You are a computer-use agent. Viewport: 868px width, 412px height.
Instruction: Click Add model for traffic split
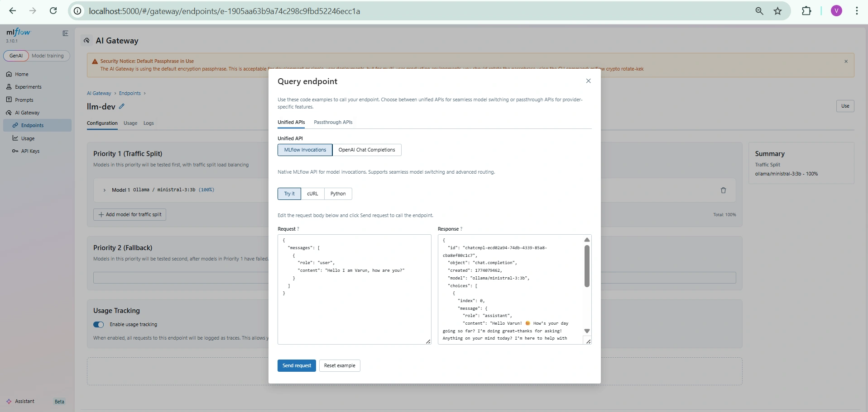(x=130, y=214)
